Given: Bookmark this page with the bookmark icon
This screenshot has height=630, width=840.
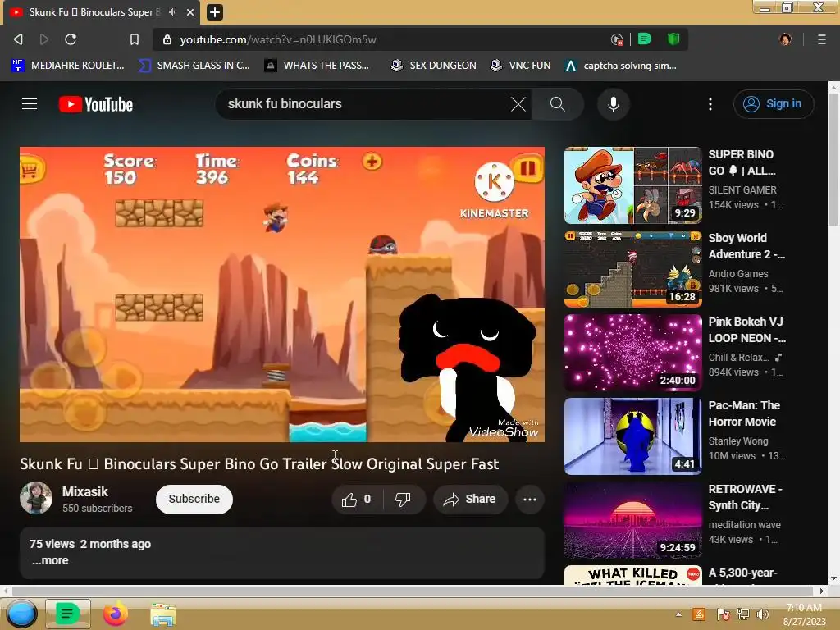Looking at the screenshot, I should 135,39.
